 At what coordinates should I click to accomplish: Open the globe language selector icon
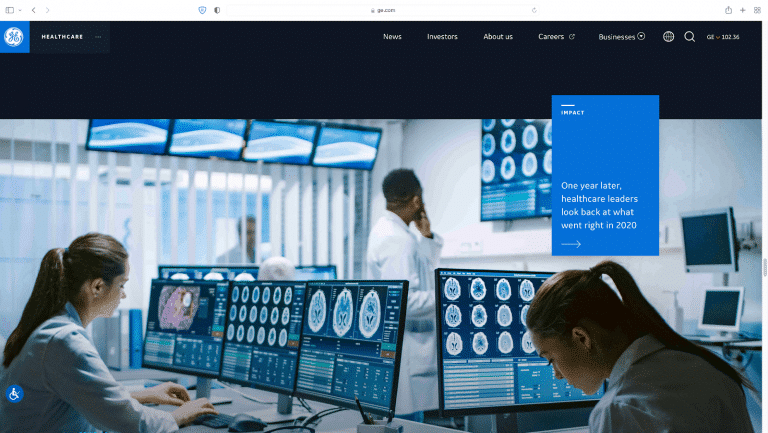coord(669,37)
